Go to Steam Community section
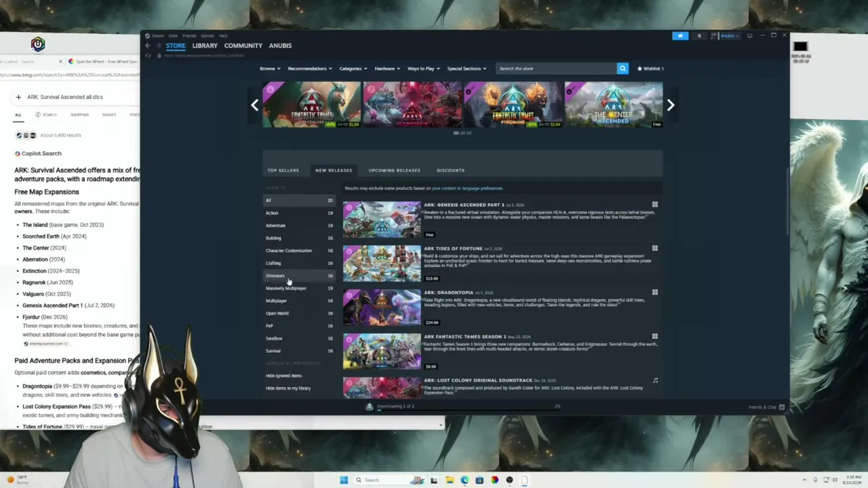868x488 pixels. point(243,45)
